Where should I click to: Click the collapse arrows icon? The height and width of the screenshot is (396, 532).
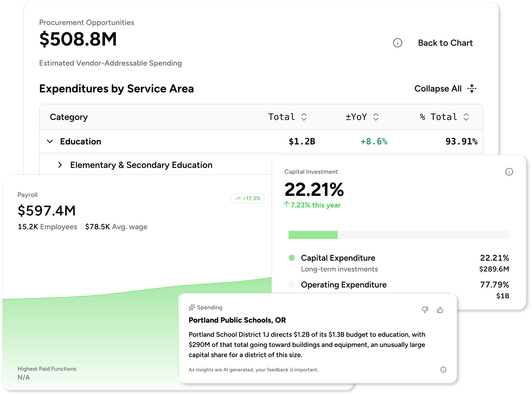[x=472, y=89]
